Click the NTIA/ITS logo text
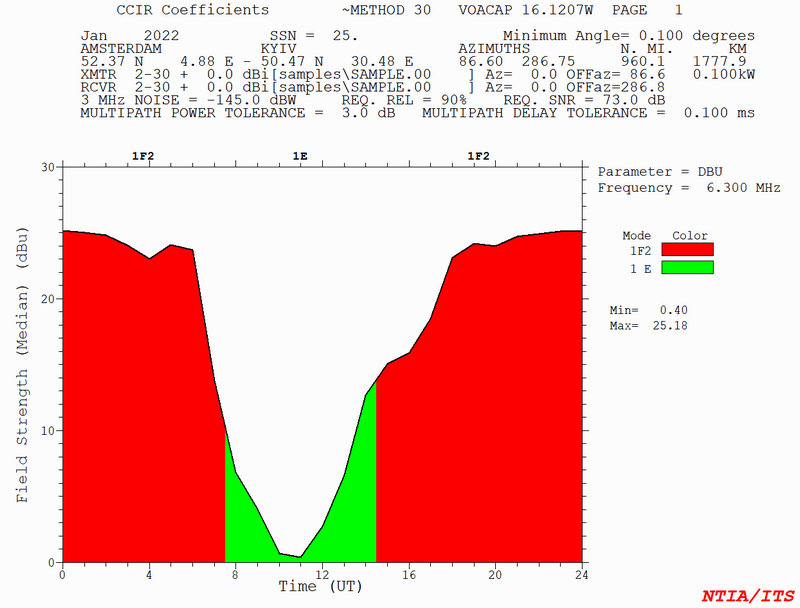 point(748,596)
